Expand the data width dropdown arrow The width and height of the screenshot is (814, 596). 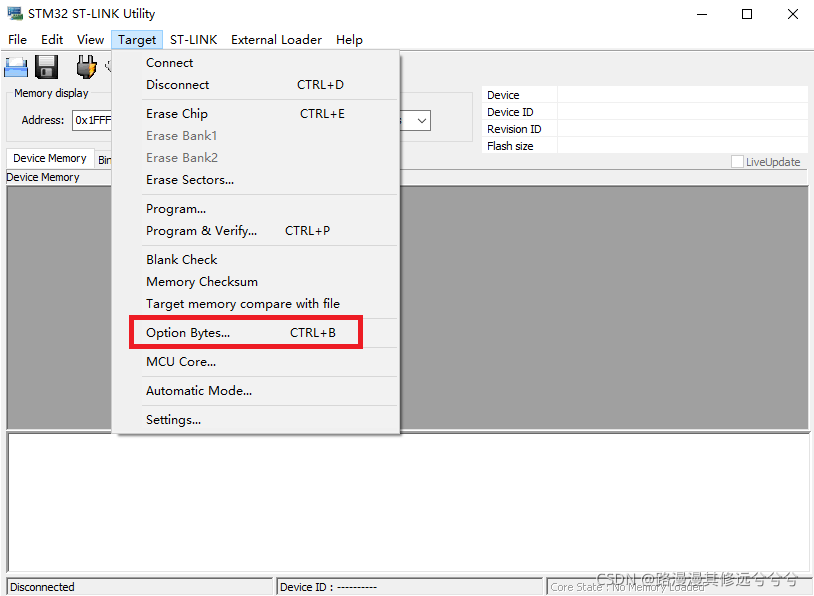click(422, 120)
